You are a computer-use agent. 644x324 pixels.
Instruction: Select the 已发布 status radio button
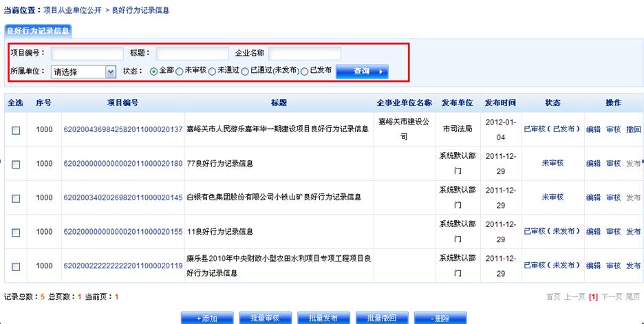(x=304, y=72)
